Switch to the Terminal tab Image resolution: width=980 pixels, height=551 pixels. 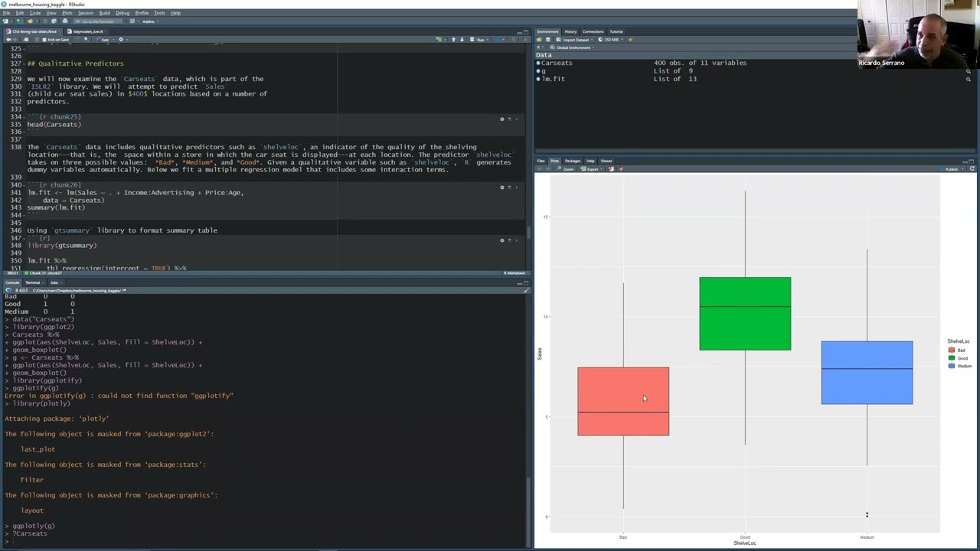32,282
